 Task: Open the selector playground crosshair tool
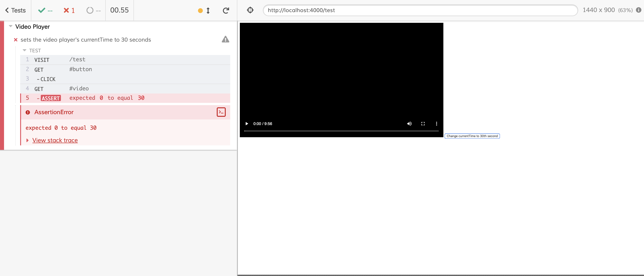(x=250, y=10)
